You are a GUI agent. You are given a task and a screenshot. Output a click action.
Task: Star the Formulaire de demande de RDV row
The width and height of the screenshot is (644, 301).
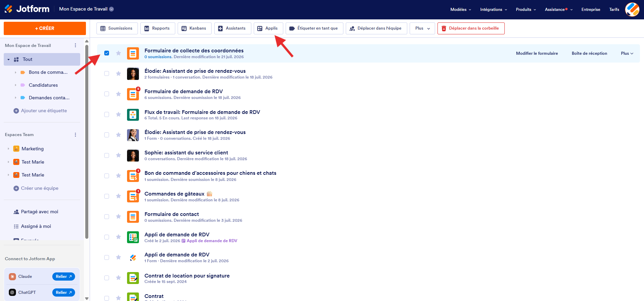coord(118,94)
